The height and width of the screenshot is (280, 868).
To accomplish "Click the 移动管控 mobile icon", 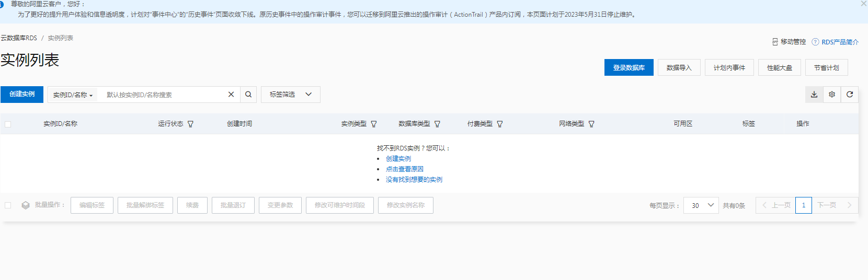I will click(775, 42).
